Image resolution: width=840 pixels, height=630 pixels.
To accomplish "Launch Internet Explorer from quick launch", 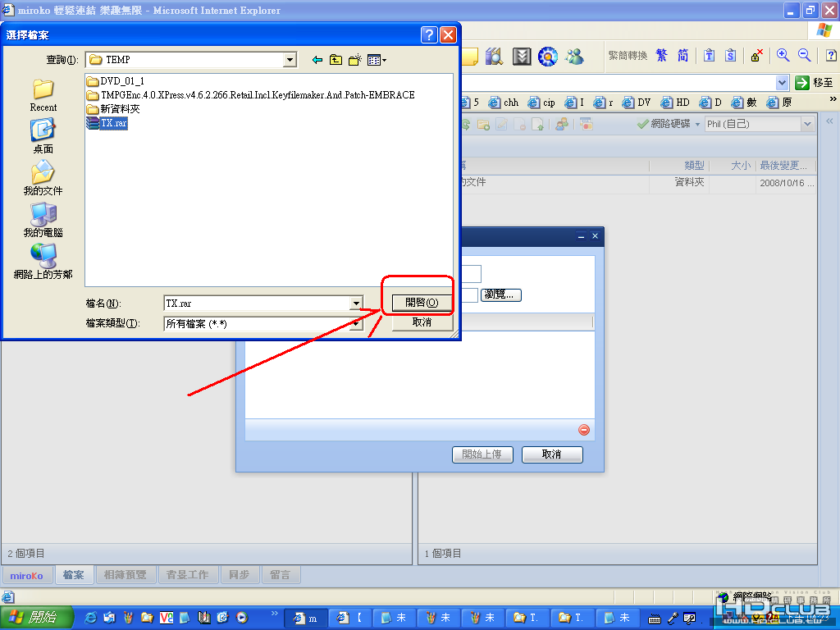I will [91, 618].
